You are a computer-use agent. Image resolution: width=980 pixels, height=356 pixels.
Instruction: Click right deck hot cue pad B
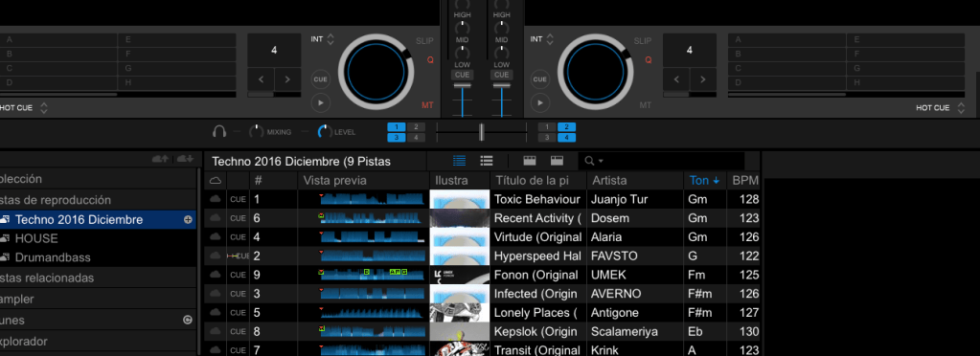(x=786, y=55)
